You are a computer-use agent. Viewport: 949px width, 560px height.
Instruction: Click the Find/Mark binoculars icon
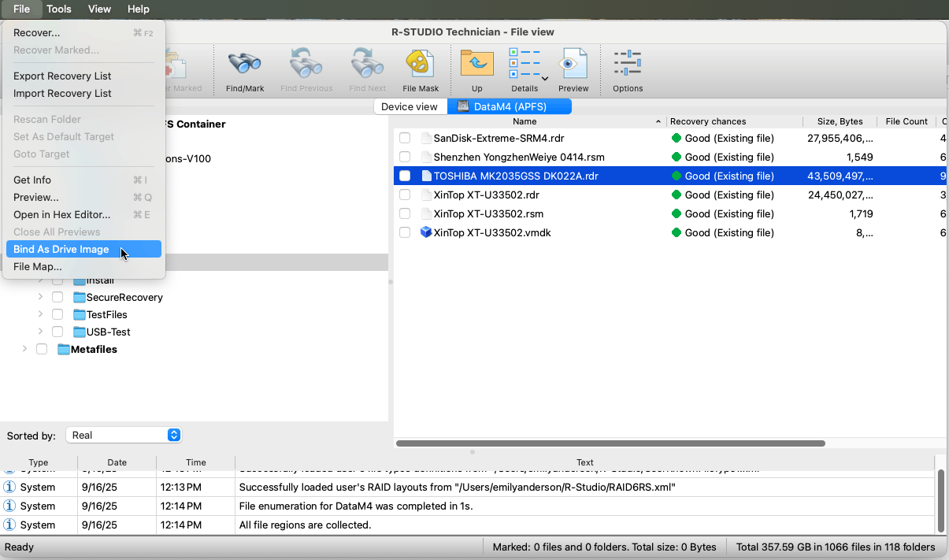pos(245,66)
